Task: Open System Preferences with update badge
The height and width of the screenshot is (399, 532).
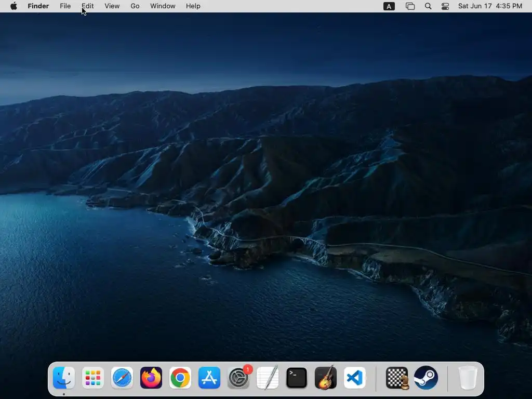Action: [238, 378]
